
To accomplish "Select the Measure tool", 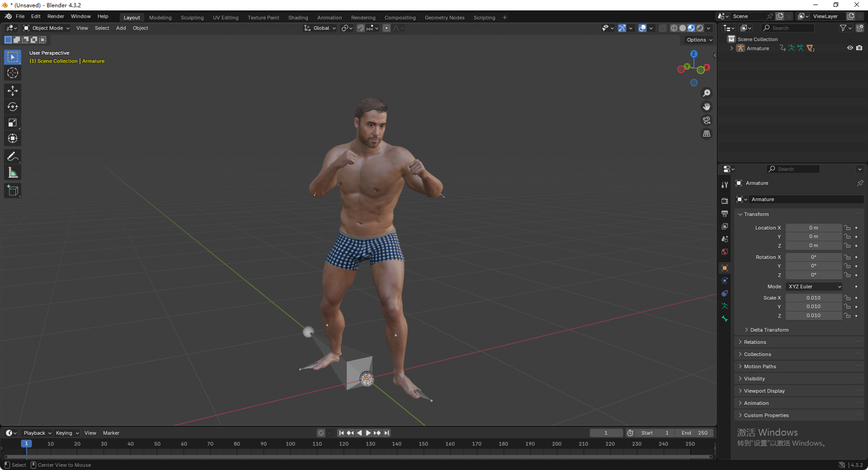I will point(13,173).
